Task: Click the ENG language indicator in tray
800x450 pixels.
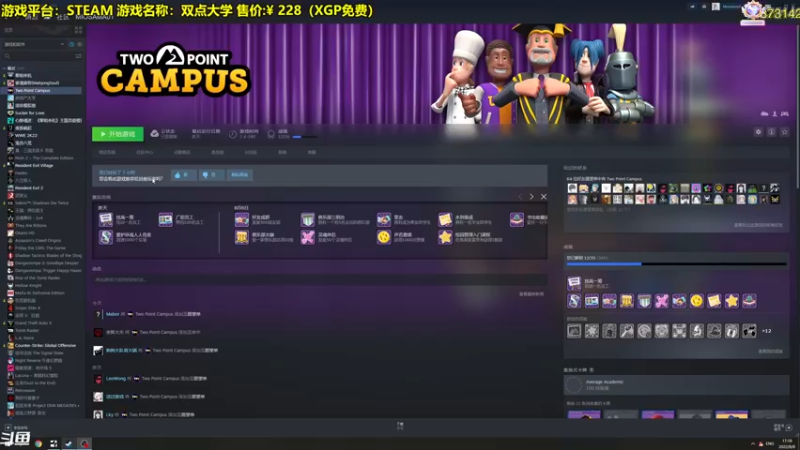Action: tap(770, 444)
